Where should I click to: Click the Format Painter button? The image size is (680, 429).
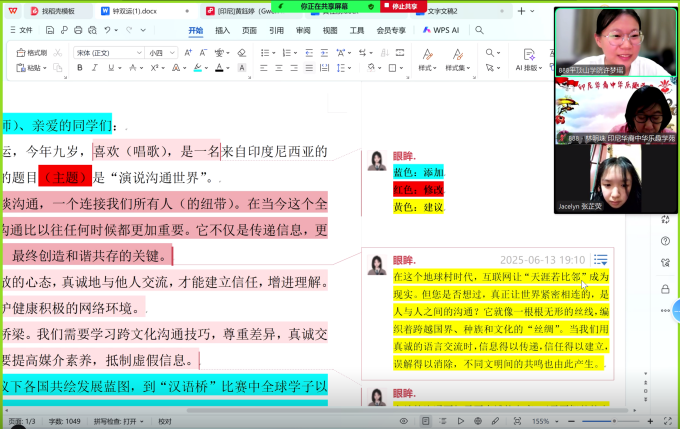(x=33, y=52)
